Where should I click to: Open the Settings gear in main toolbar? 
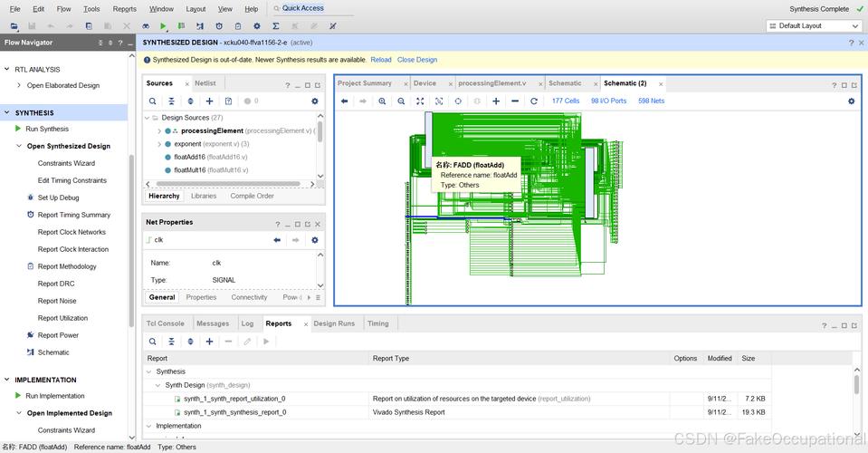pos(257,26)
